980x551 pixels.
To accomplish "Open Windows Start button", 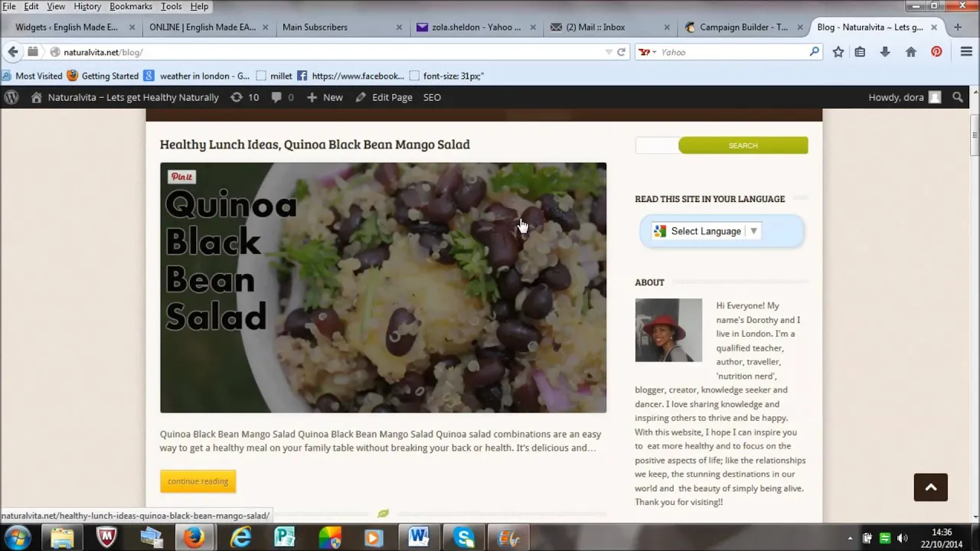I will click(x=18, y=537).
